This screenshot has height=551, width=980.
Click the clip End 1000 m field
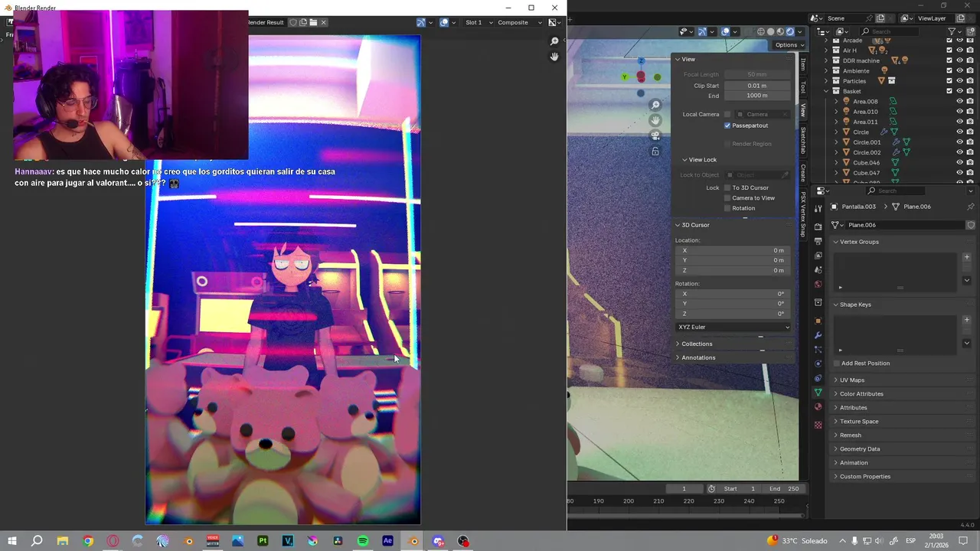pos(757,96)
